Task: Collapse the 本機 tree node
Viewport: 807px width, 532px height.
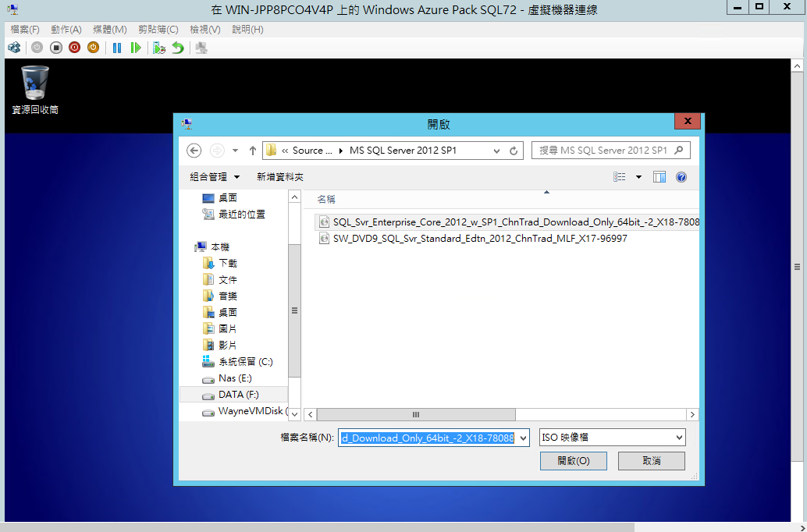Action: pos(212,247)
